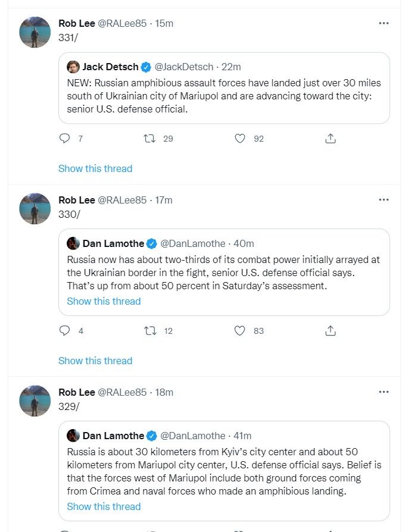Retweet the 330/ tweet

pyautogui.click(x=151, y=331)
